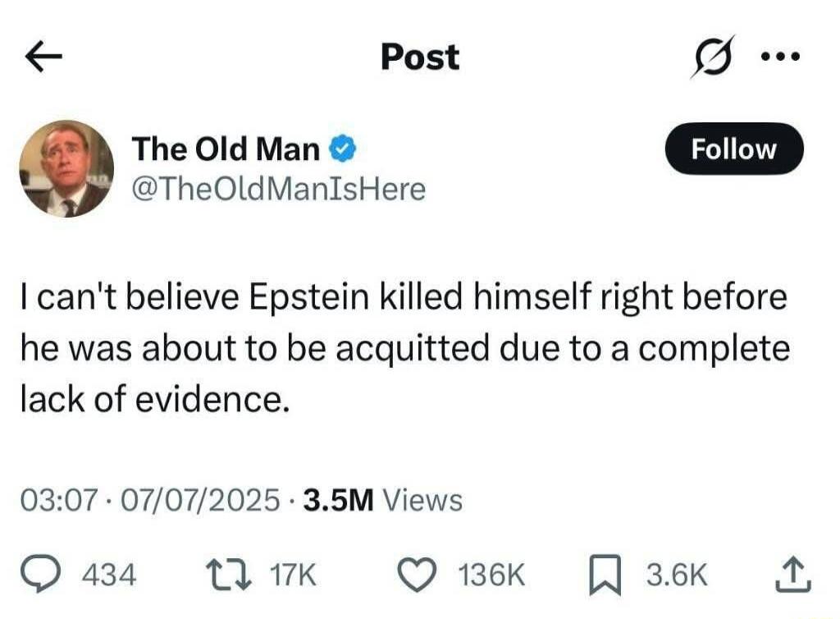Go back using the left arrow
Viewport: 840px width, 619px height.
click(x=43, y=57)
